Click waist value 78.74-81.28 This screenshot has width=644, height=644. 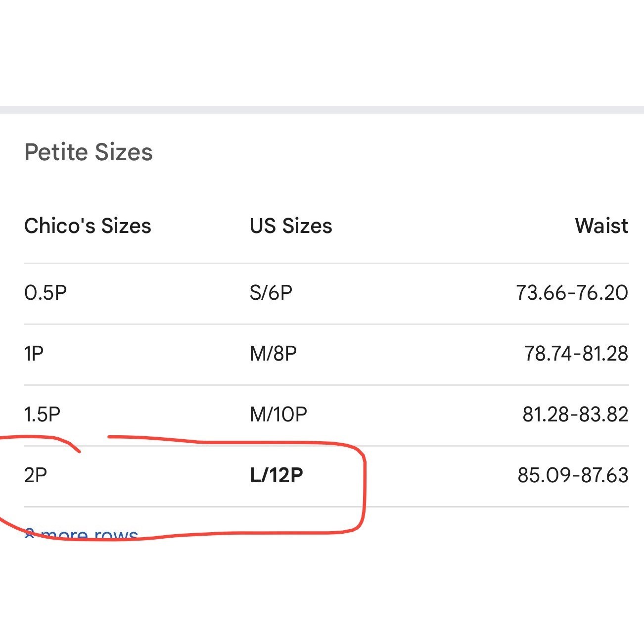[576, 354]
